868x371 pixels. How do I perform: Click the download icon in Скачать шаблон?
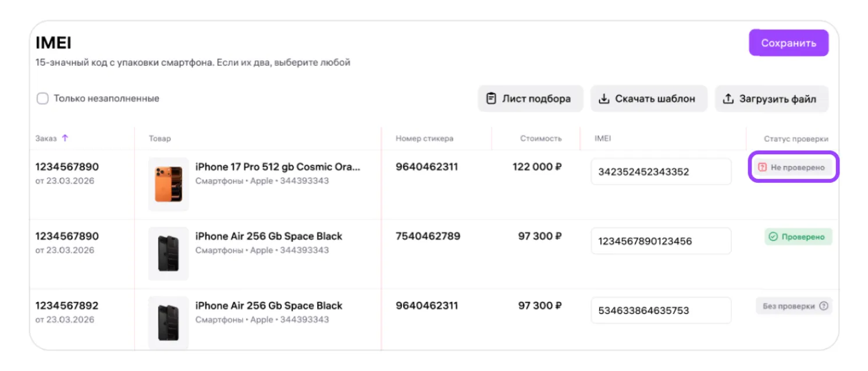[x=604, y=98]
